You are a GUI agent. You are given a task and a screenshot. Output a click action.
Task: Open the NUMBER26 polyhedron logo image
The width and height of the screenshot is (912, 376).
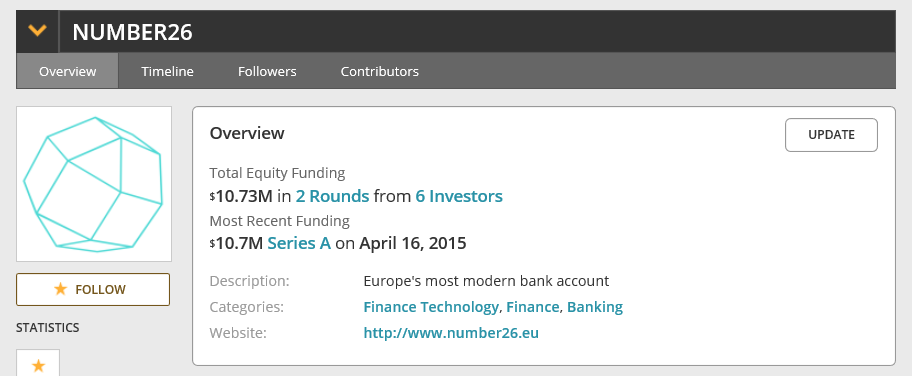coord(94,184)
